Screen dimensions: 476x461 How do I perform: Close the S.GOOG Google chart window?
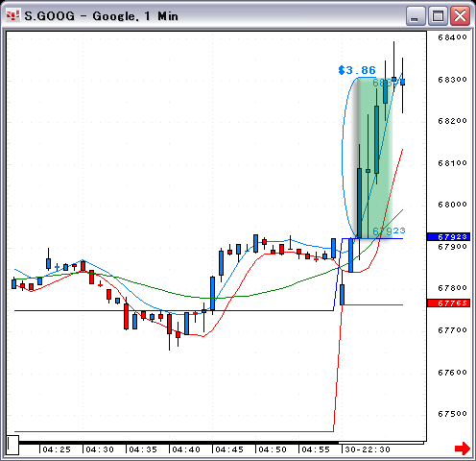[x=460, y=15]
